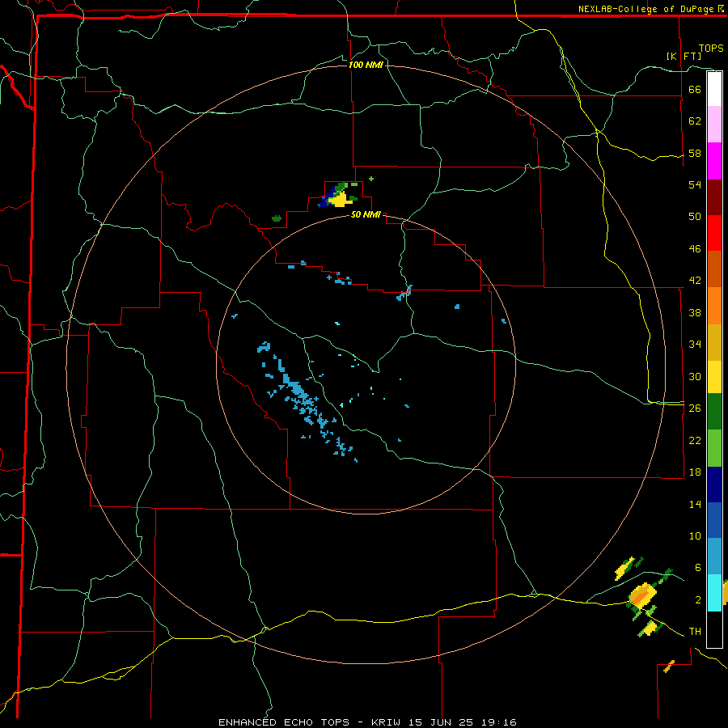
Task: Click the small green echo west of yellow cell
Action: (277, 218)
